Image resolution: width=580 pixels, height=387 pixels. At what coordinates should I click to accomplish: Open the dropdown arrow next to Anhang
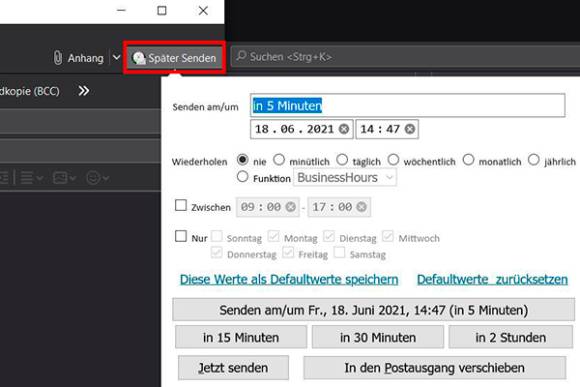click(116, 58)
